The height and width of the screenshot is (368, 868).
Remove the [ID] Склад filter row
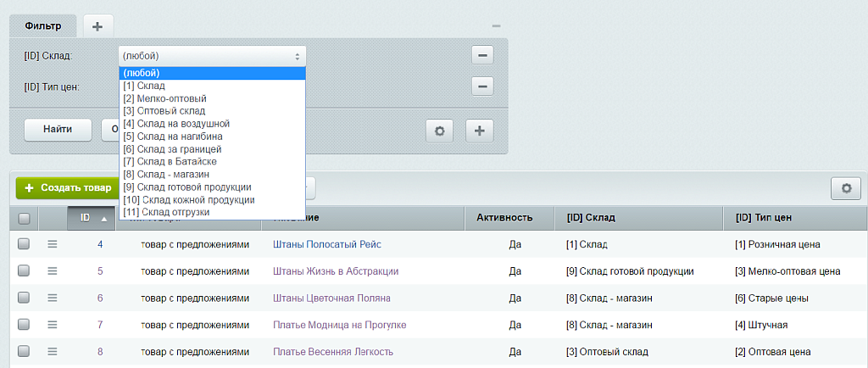point(482,56)
